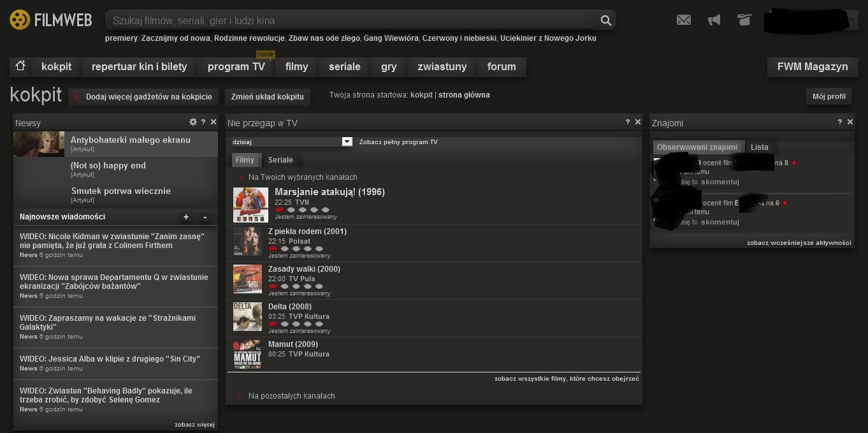Open program TV from the navigation menu

[x=236, y=66]
